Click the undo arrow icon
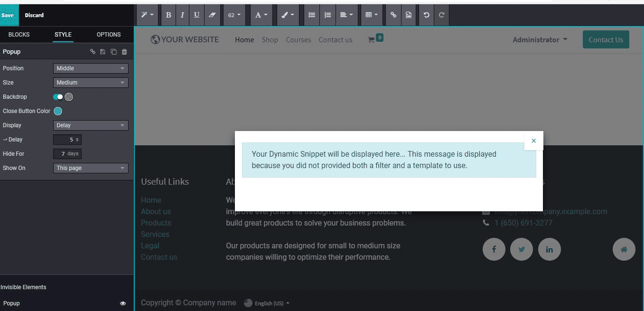The image size is (644, 311). click(x=427, y=15)
